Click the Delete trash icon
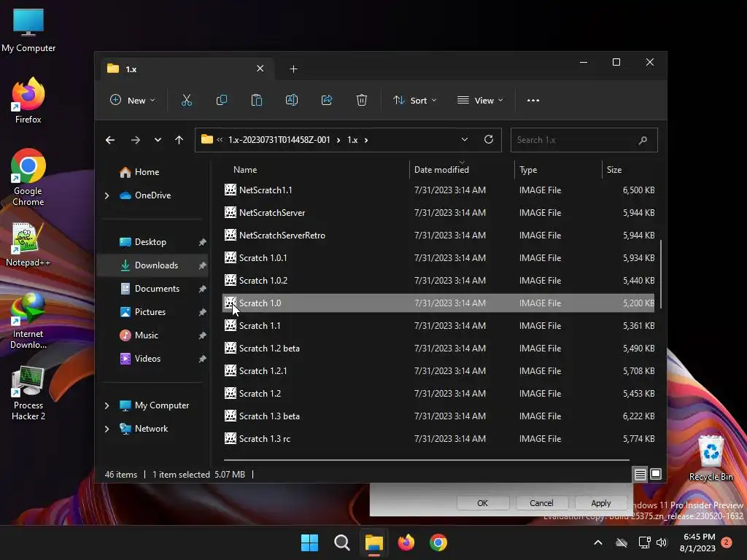 (362, 101)
